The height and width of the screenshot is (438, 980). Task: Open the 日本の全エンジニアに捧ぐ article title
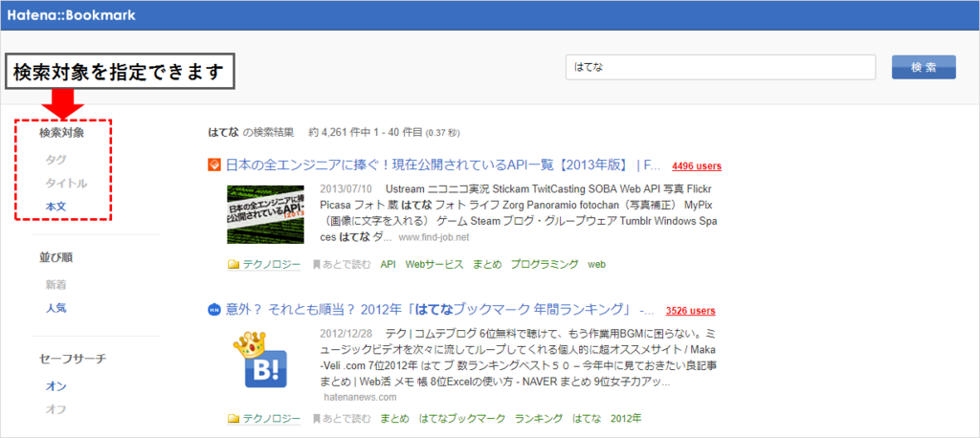click(x=442, y=164)
